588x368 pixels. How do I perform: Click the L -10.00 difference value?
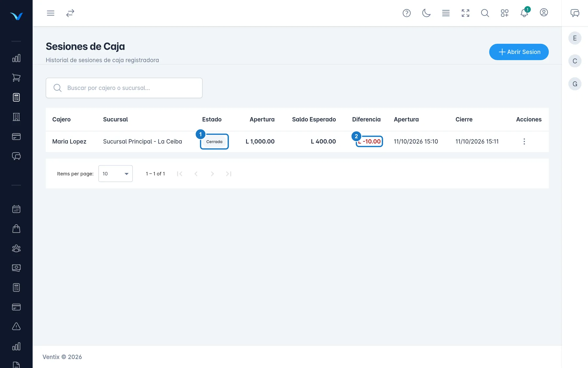tap(369, 142)
